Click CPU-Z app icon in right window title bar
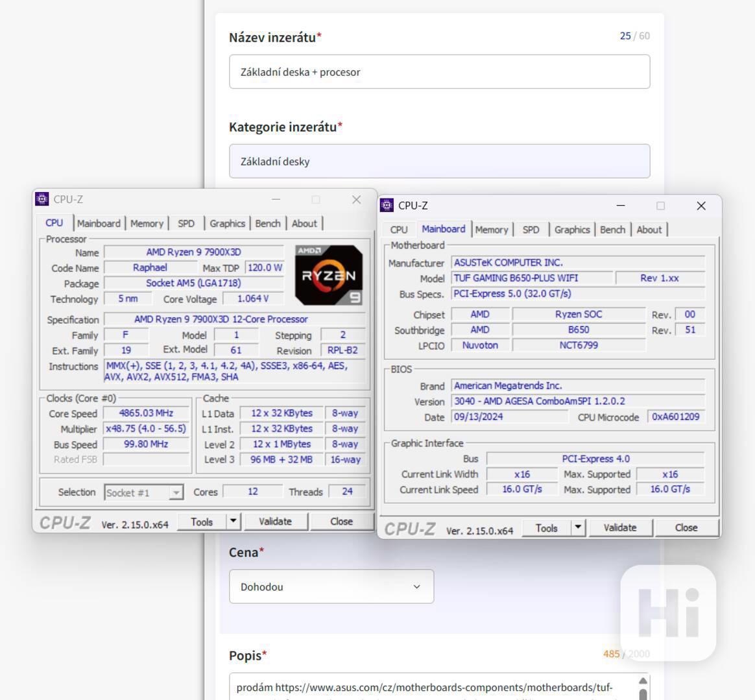This screenshot has width=755, height=700. pos(387,205)
